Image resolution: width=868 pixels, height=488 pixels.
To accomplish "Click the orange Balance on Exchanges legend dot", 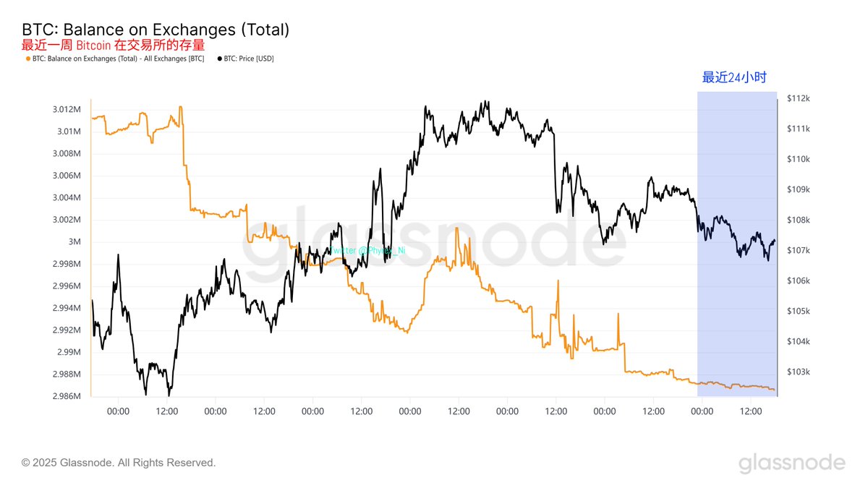I will click(27, 59).
